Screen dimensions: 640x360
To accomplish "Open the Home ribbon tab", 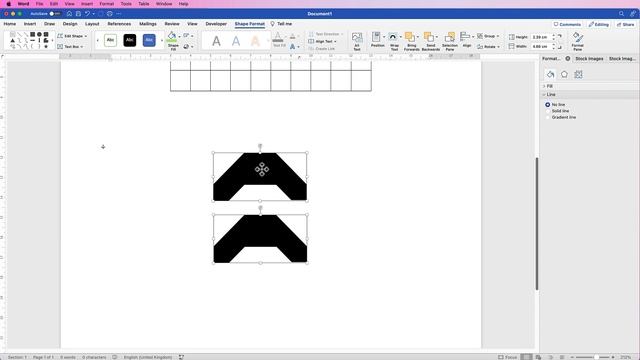I will [x=10, y=24].
